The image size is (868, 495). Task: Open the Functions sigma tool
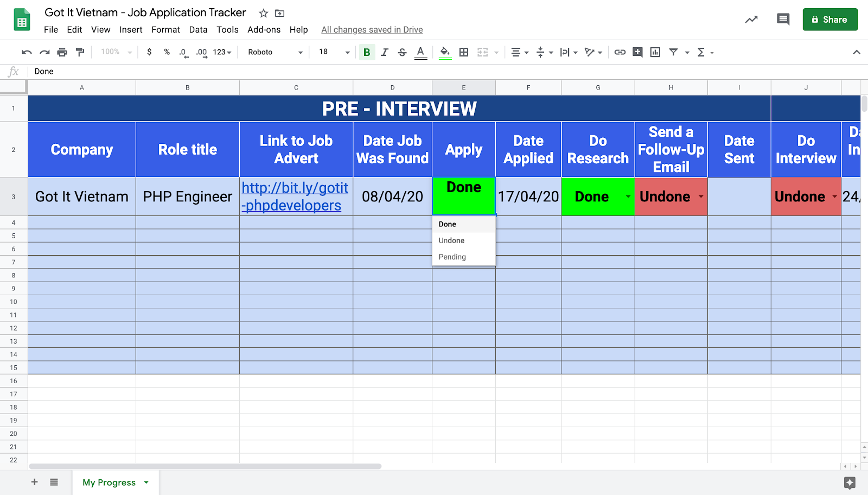(x=701, y=52)
